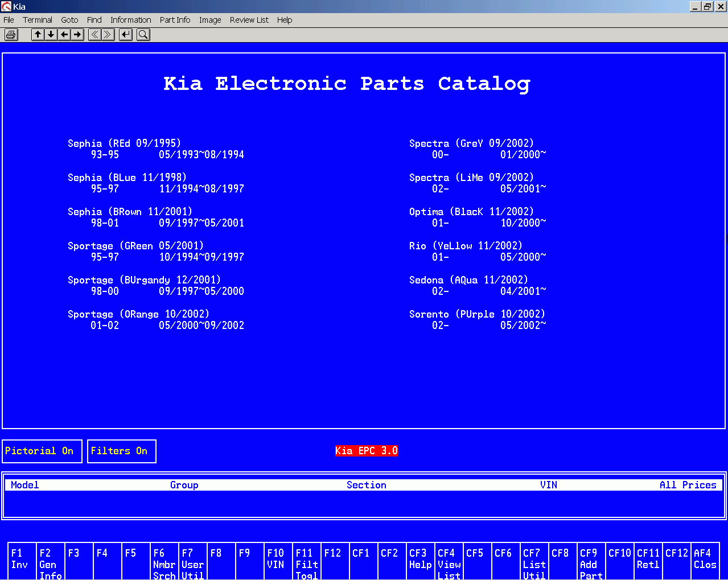Viewport: 728px width, 580px height.
Task: Click the magnifying glass search icon
Action: 143,35
